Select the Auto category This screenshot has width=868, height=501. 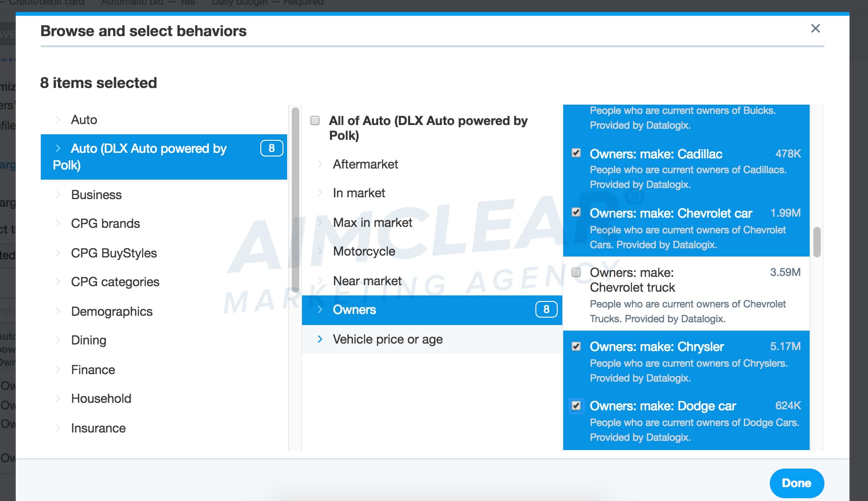point(84,120)
